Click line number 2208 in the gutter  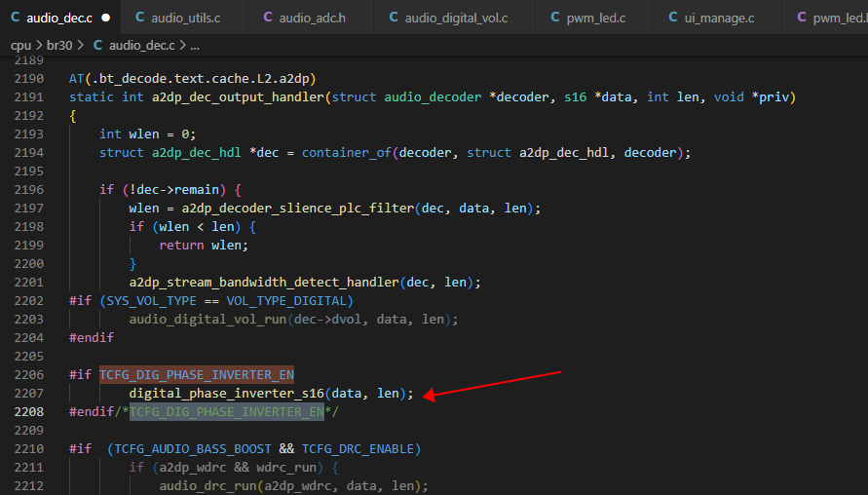pos(29,412)
